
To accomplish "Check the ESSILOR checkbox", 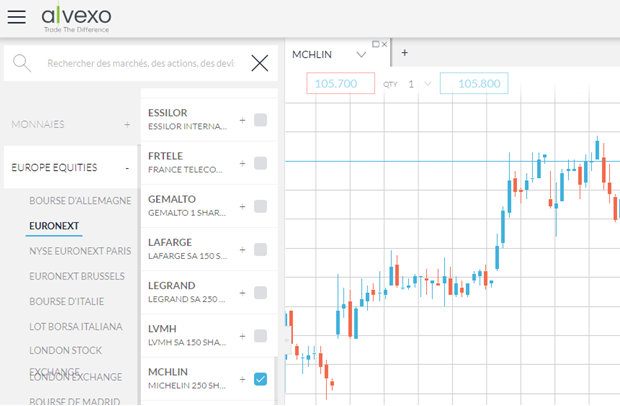I will pyautogui.click(x=260, y=120).
